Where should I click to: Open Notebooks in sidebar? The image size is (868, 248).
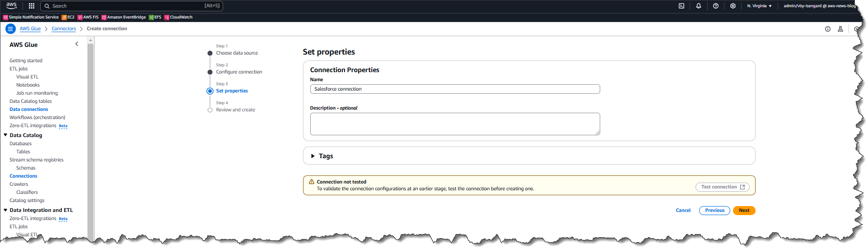pos(28,85)
